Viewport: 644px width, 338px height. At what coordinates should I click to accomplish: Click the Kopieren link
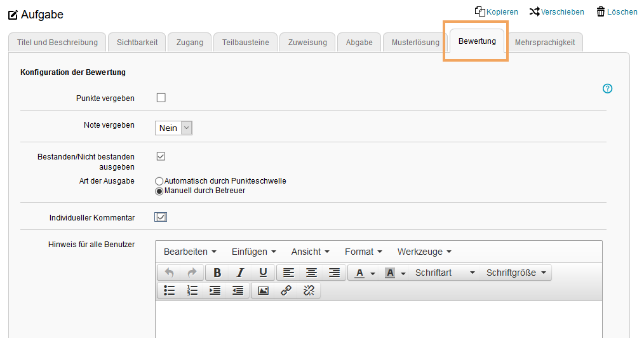(x=497, y=11)
